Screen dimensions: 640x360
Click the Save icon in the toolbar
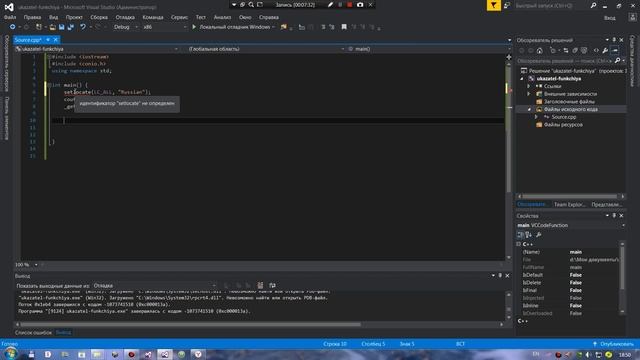[62, 27]
